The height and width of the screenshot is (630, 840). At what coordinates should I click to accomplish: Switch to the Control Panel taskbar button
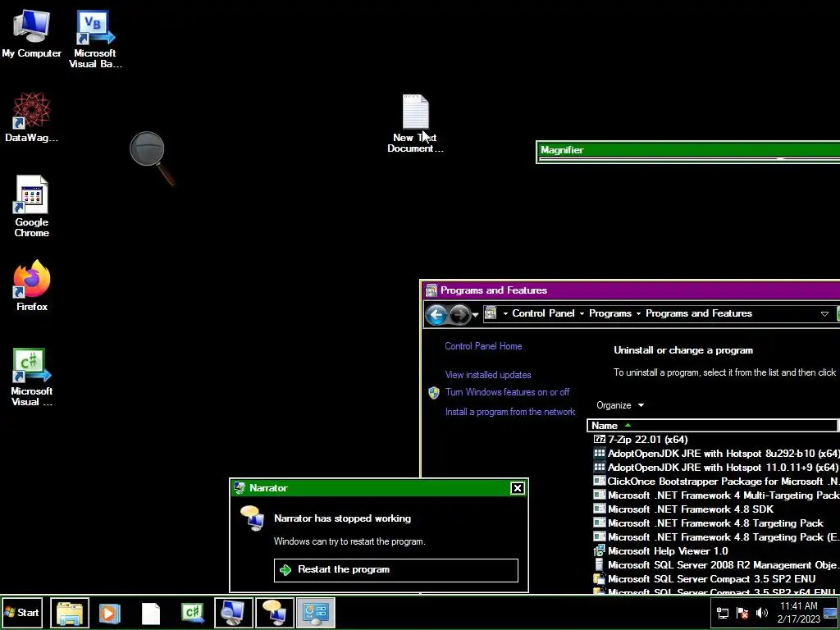pos(316,612)
